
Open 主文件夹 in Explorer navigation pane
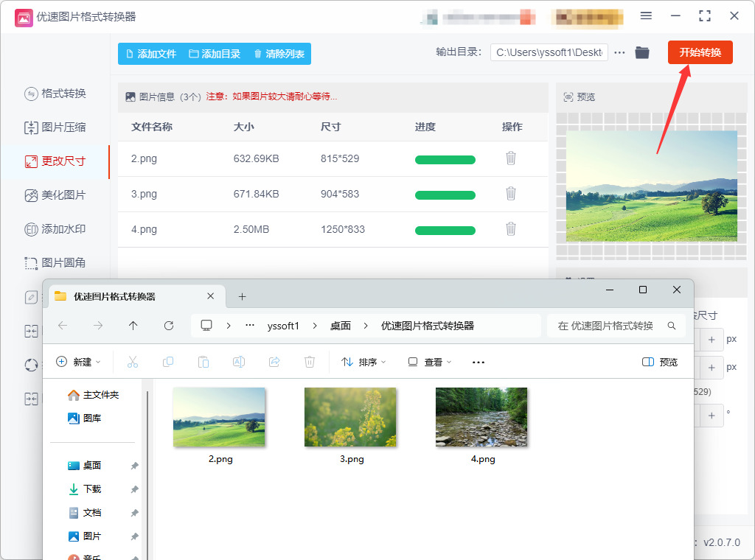coord(94,395)
